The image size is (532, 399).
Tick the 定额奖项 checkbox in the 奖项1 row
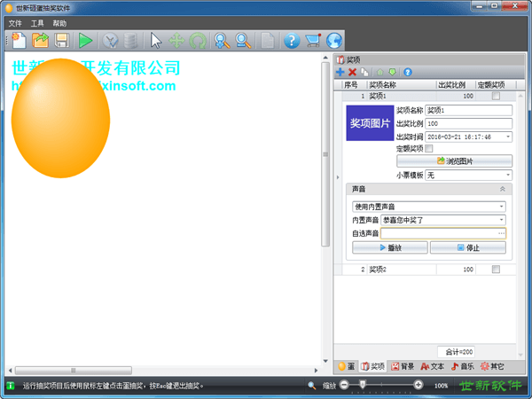[497, 95]
